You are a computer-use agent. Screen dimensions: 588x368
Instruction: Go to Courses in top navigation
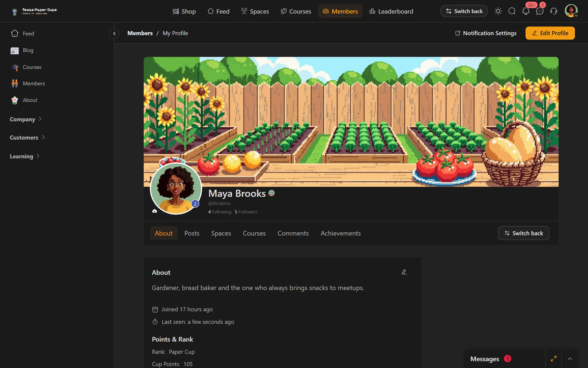click(296, 11)
